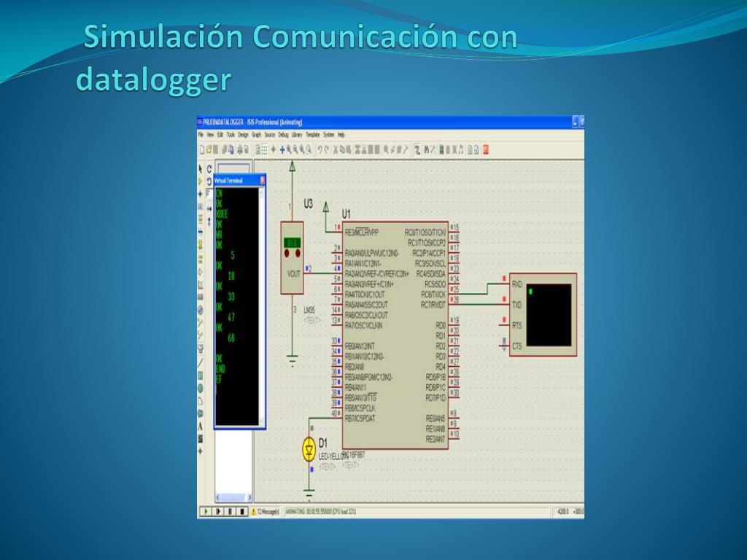Click the blue pan/center crosshair icon
Image resolution: width=747 pixels, height=560 pixels.
pyautogui.click(x=282, y=150)
